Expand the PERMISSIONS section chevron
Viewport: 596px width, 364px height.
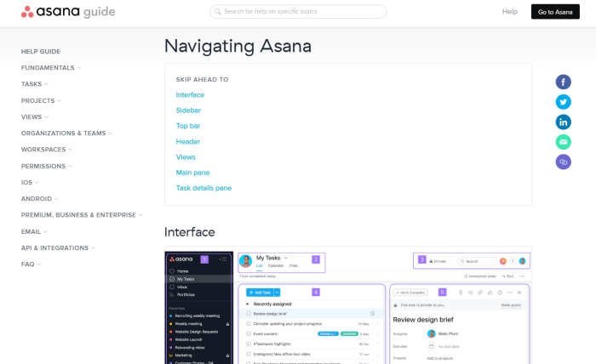[70, 166]
